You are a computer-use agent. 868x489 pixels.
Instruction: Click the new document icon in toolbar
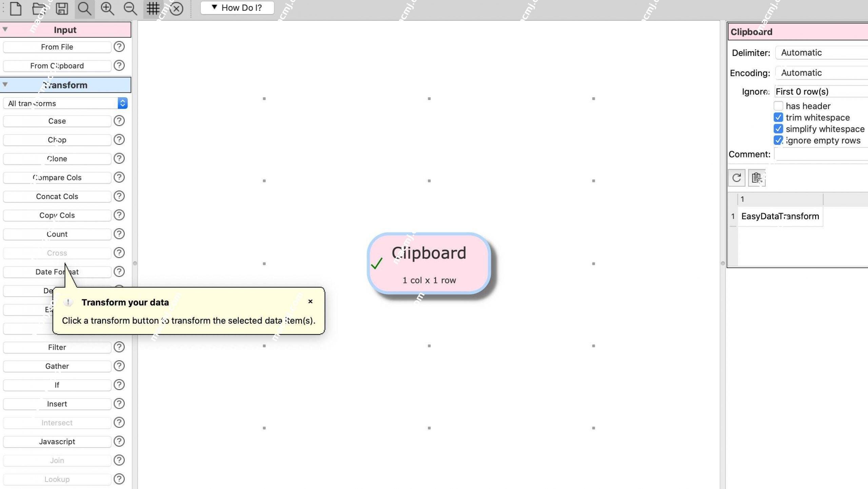pos(15,8)
